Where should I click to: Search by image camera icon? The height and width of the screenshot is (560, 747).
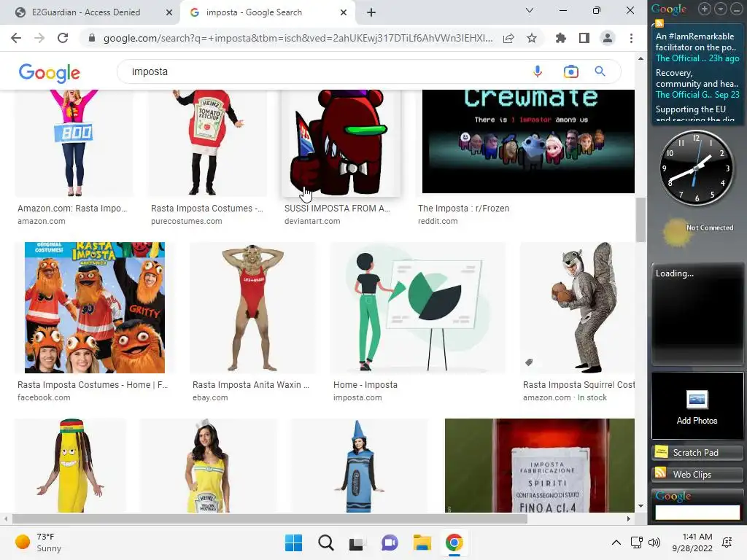click(x=570, y=71)
